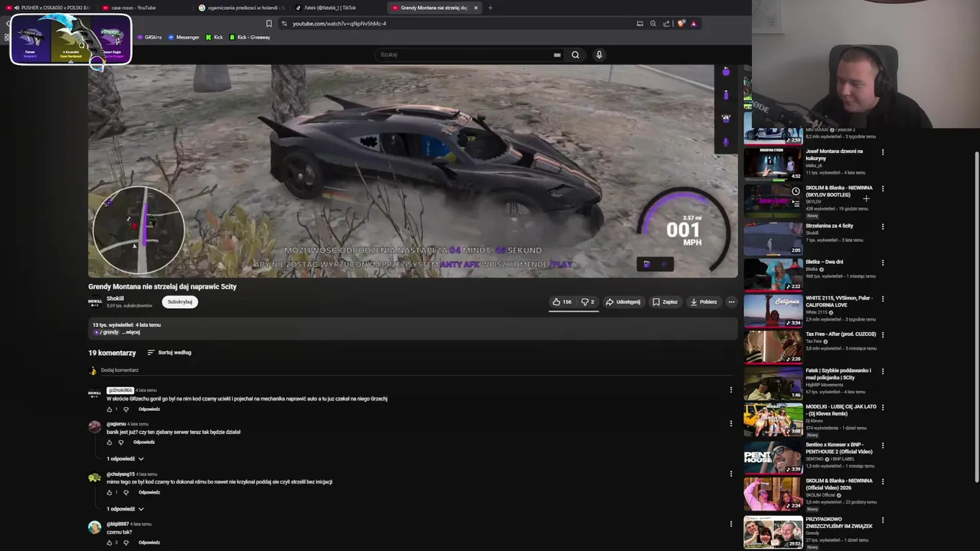Image resolution: width=980 pixels, height=551 pixels.
Task: Subscribe to Shokill with the Subskrybuj button
Action: coord(180,302)
